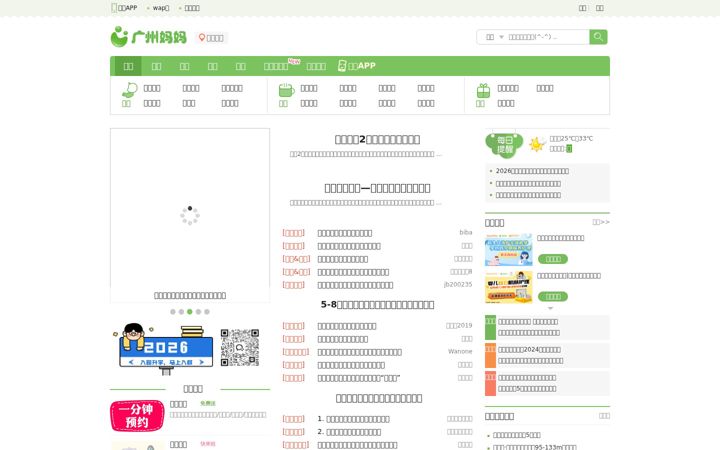
Task: Click the red 一分钟预约 button
Action: pyautogui.click(x=137, y=416)
